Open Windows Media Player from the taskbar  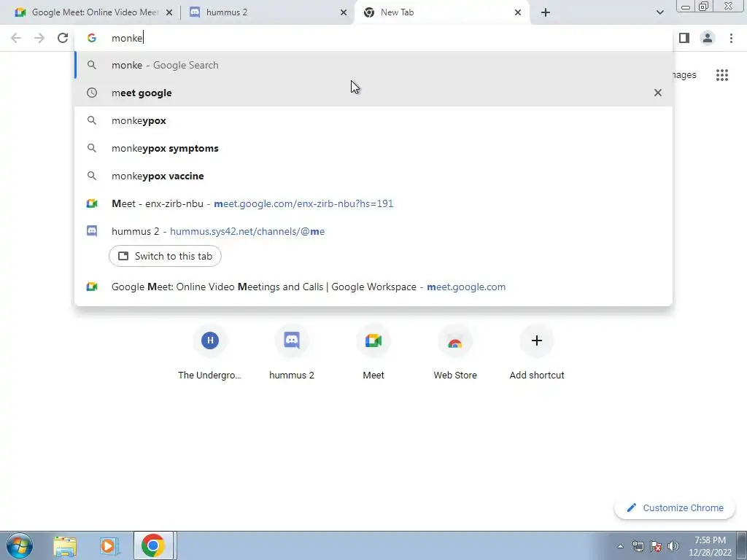click(x=109, y=545)
